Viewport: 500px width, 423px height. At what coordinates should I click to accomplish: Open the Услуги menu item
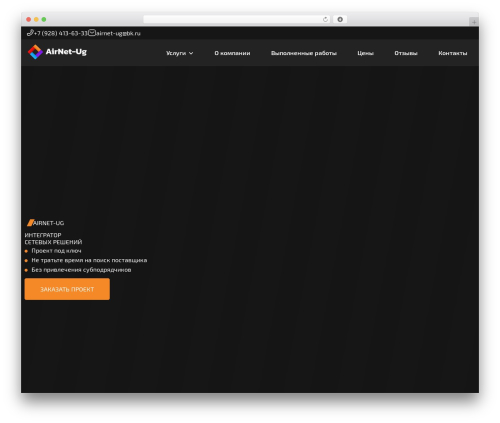click(176, 53)
